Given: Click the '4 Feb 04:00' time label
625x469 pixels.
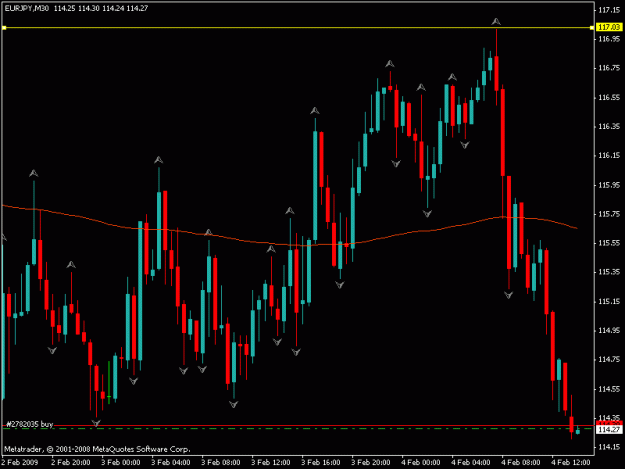Looking at the screenshot, I should pyautogui.click(x=471, y=462).
